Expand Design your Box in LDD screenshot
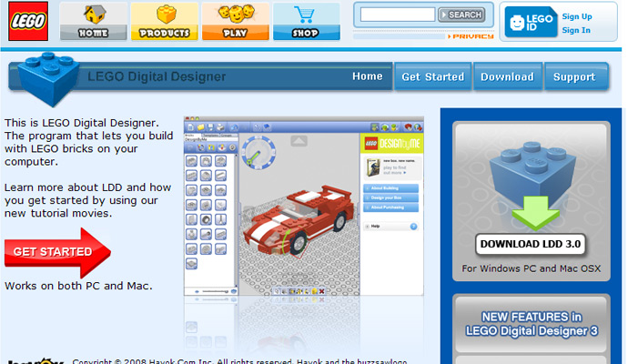This screenshot has height=364, width=628. pyautogui.click(x=390, y=197)
